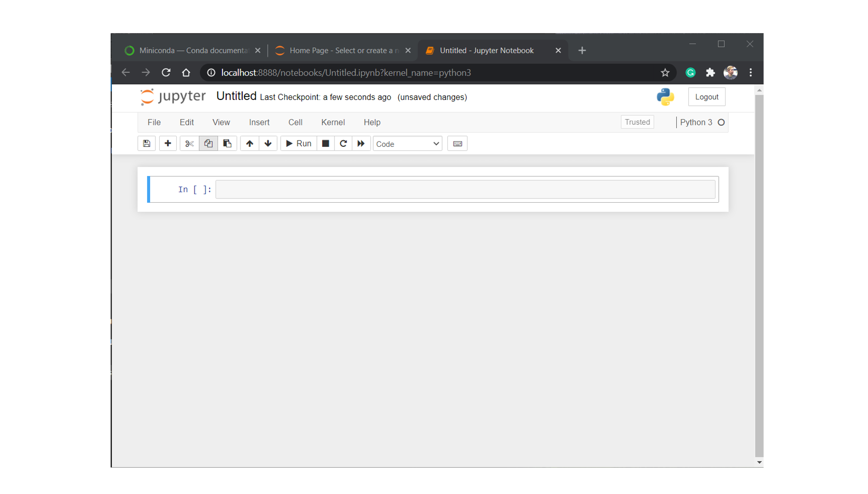Click the localhost URL address bar
Screen dimensions: 868x494
346,73
